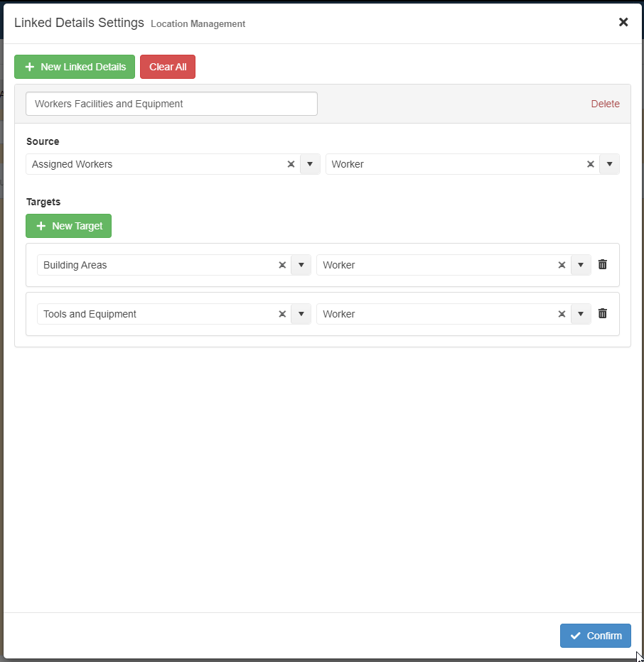Clear the source Worker field selection

[590, 164]
